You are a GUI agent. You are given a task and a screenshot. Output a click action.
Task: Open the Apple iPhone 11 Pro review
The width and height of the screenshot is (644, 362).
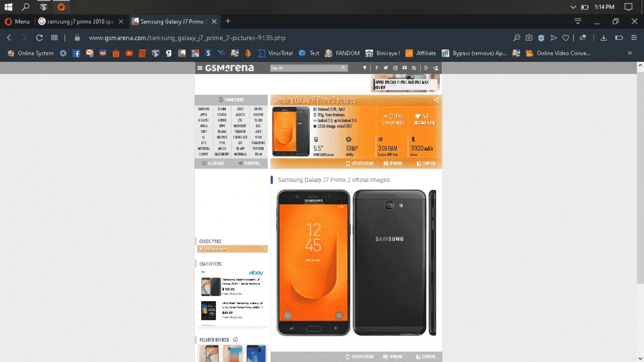click(x=406, y=83)
